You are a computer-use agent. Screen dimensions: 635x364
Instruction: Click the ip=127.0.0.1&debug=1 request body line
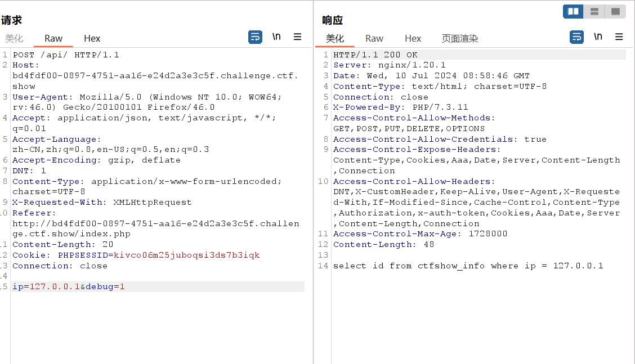pyautogui.click(x=69, y=287)
